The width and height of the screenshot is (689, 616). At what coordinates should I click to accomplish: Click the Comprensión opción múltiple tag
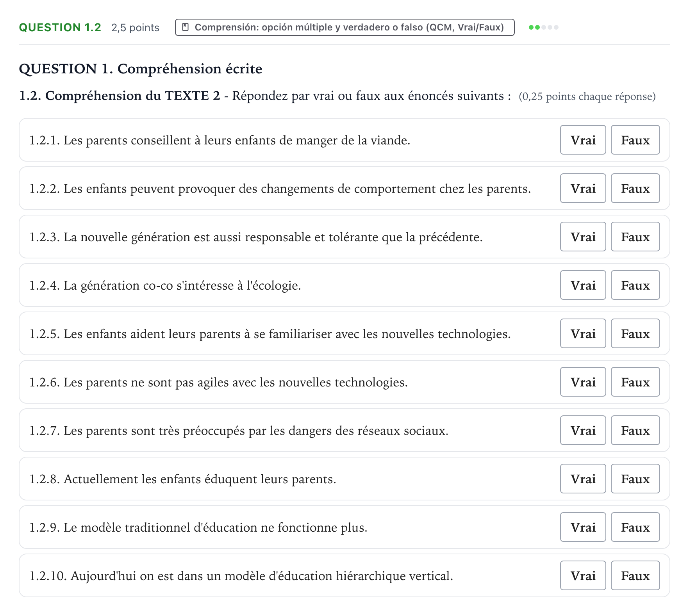[344, 27]
